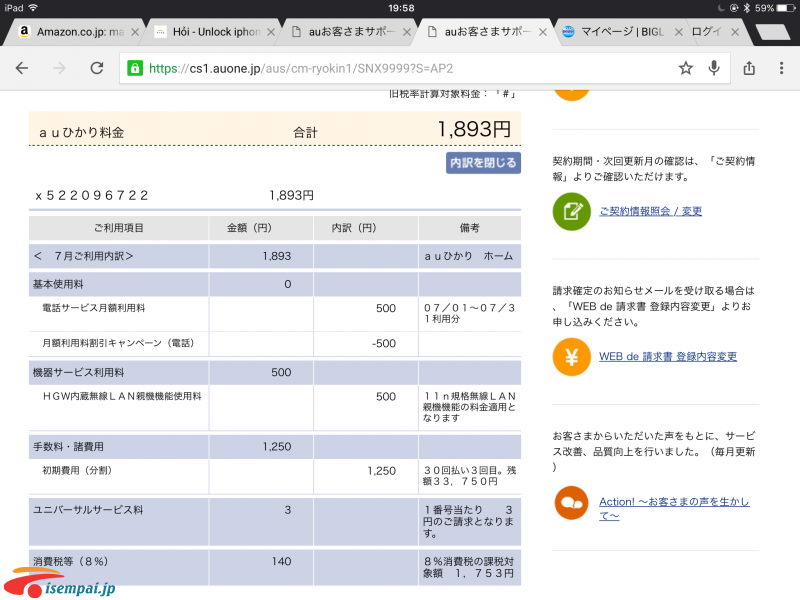Image resolution: width=800 pixels, height=600 pixels.
Task: Open a new tab
Action: (774, 32)
